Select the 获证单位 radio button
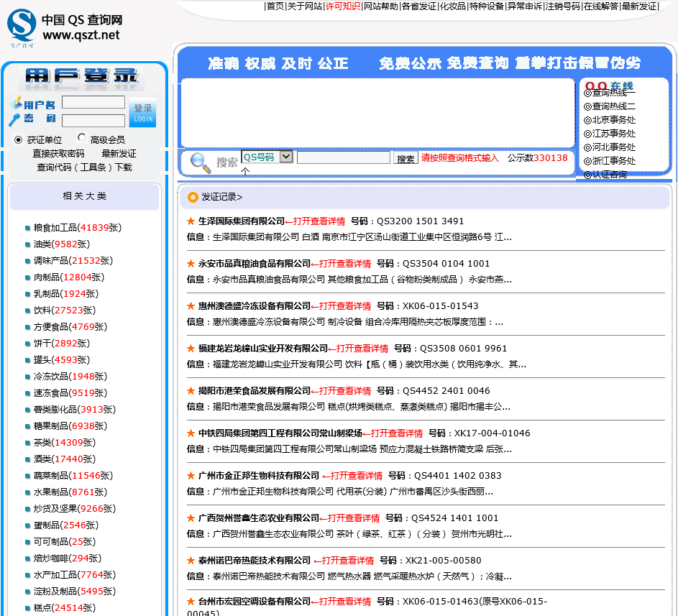The width and height of the screenshot is (678, 616). [x=19, y=139]
